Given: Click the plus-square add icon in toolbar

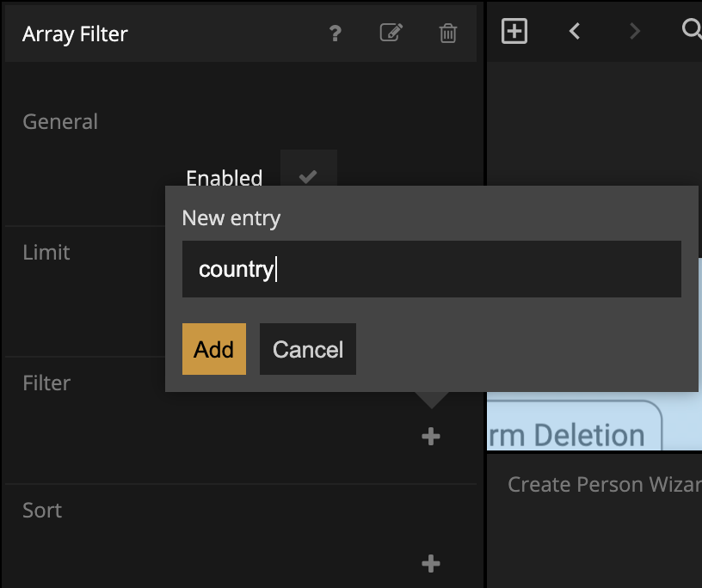Looking at the screenshot, I should coord(514,32).
